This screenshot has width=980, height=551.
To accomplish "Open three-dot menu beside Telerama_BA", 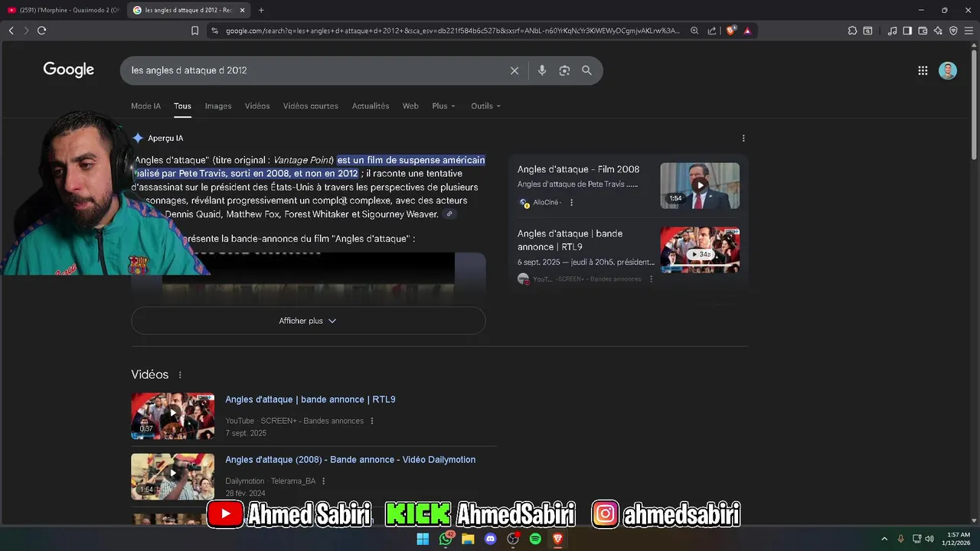I will [324, 481].
